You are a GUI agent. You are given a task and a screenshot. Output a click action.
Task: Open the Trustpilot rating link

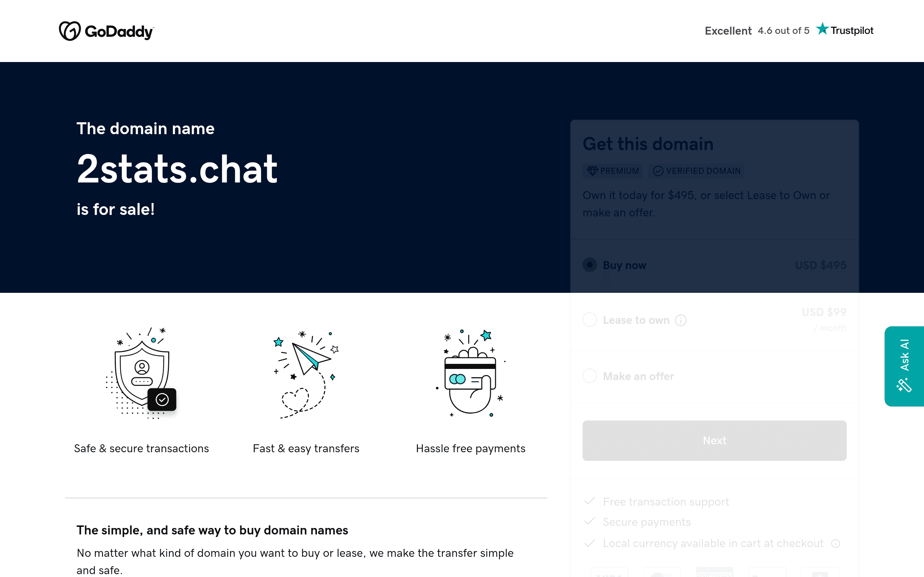789,31
